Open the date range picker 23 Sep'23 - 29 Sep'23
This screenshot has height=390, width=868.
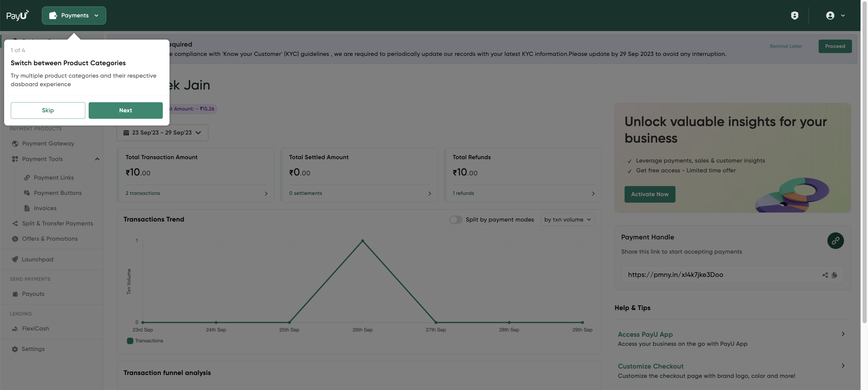point(162,133)
